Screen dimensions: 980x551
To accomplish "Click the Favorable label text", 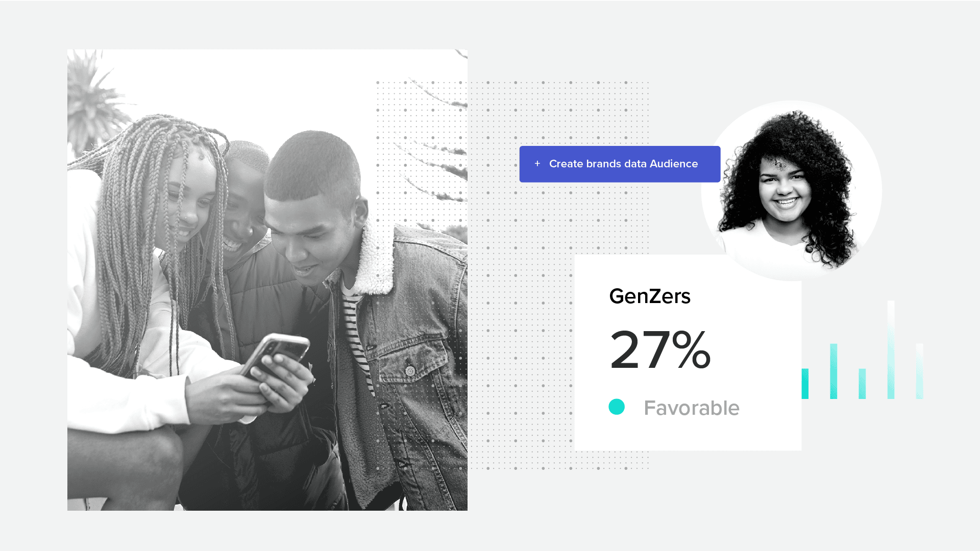I will [692, 408].
